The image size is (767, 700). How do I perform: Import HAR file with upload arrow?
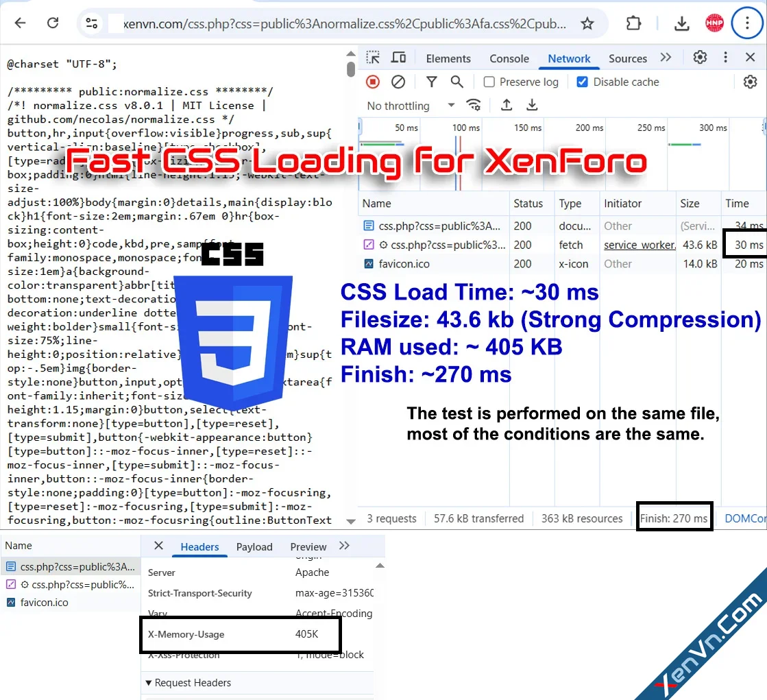507,105
